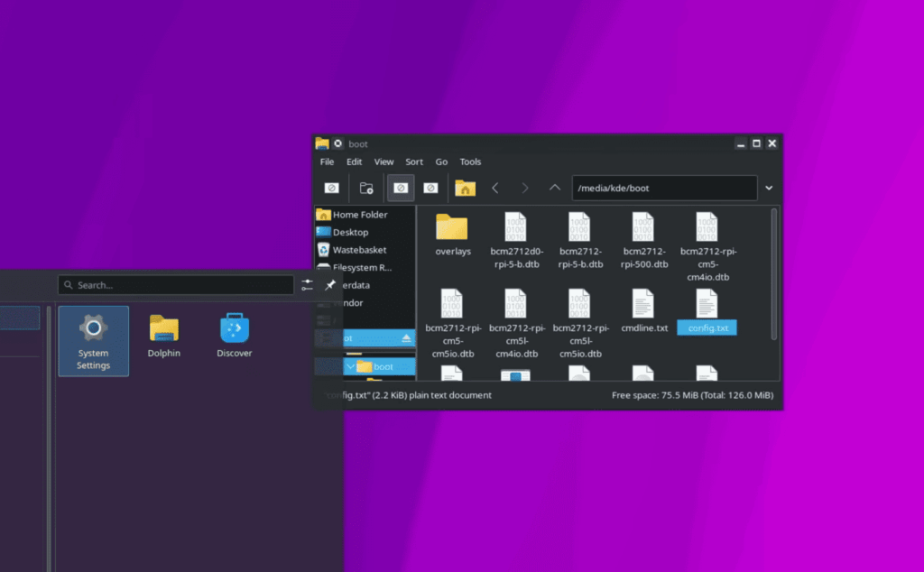Click the filter icon beside the search field
The height and width of the screenshot is (572, 924).
pyautogui.click(x=307, y=284)
